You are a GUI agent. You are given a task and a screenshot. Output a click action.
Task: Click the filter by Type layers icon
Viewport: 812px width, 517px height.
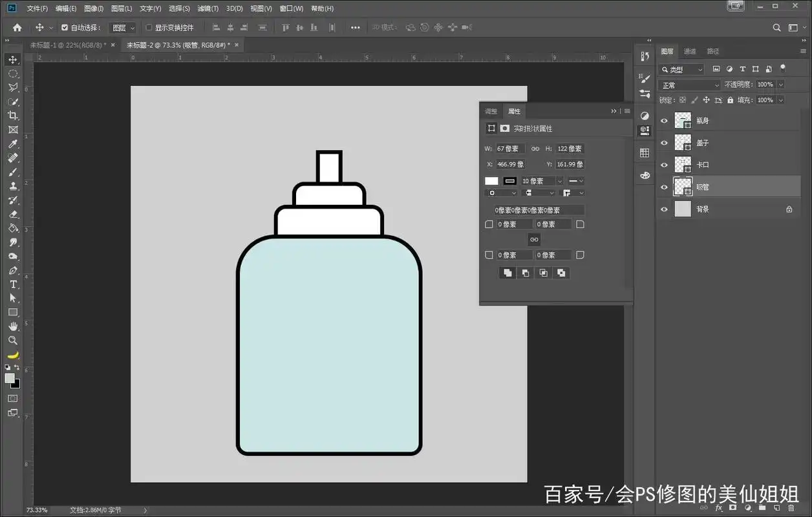click(742, 69)
